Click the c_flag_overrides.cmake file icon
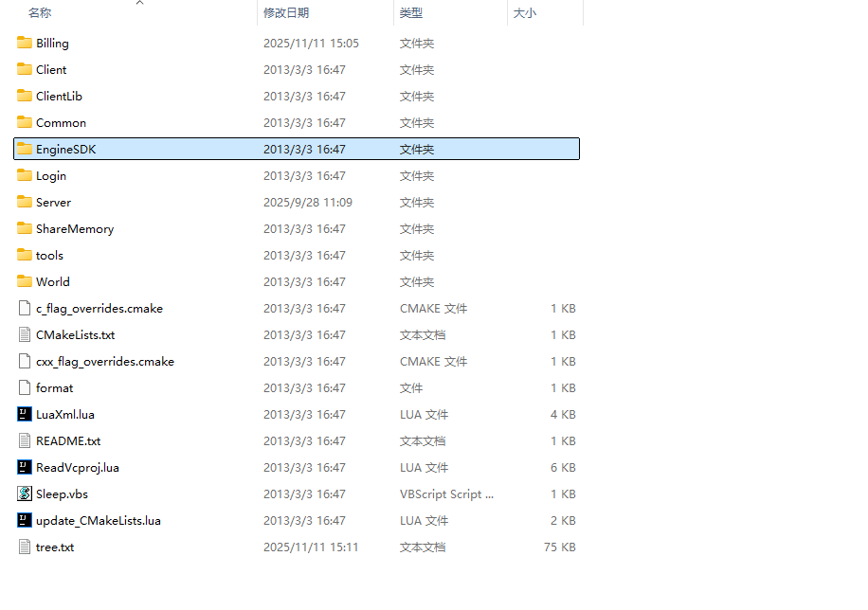This screenshot has width=868, height=610. [25, 308]
